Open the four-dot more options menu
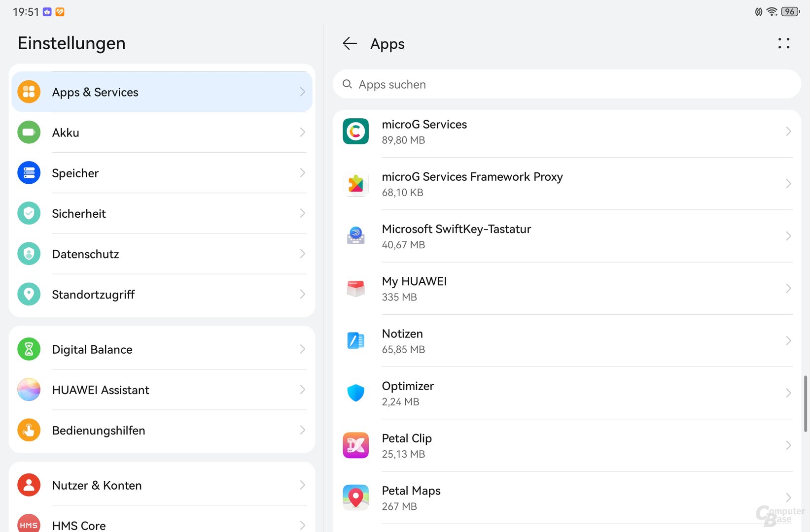This screenshot has width=810, height=532. (x=784, y=43)
